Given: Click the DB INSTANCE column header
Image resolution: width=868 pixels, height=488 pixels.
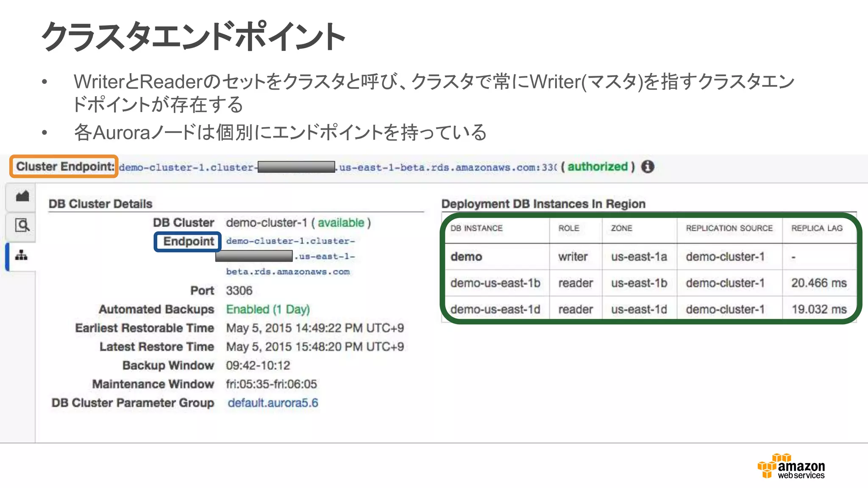Looking at the screenshot, I should 476,228.
